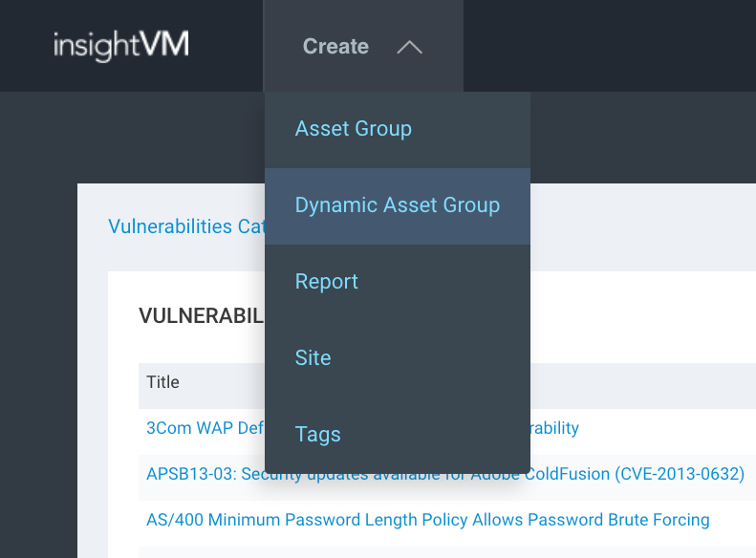
Task: Click the empty top navigation bar right of Create
Action: point(612,46)
